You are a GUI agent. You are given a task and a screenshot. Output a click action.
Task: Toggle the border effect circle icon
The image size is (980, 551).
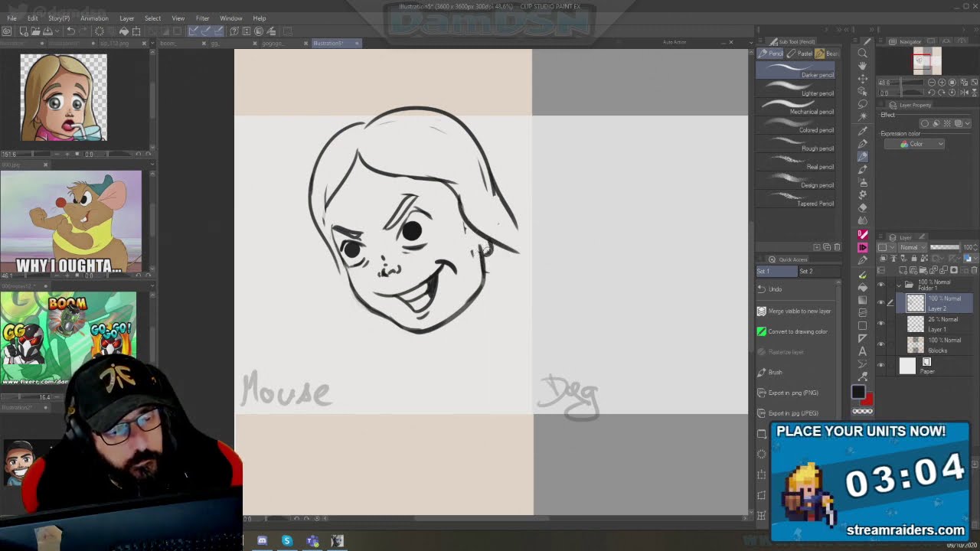(924, 122)
